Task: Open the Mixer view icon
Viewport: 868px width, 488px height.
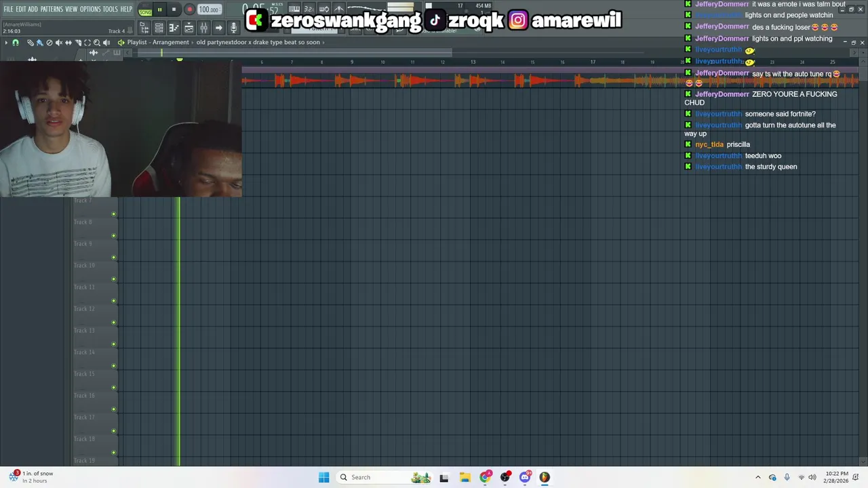Action: pyautogui.click(x=203, y=28)
